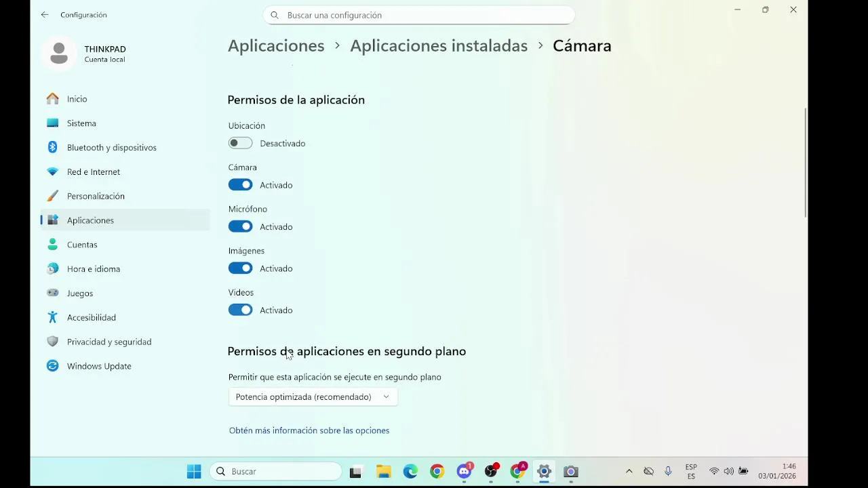Open the clock and date 03/01/2026
Image resolution: width=868 pixels, height=488 pixels.
click(777, 472)
